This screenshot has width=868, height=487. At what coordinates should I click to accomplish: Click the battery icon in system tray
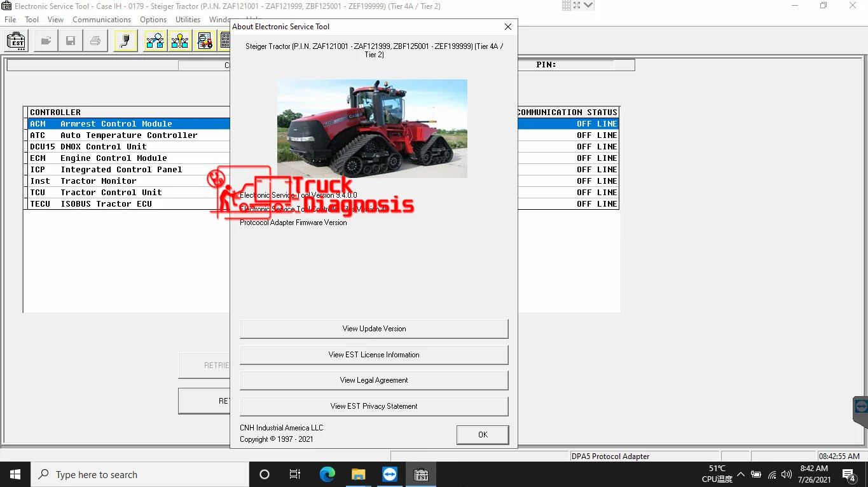coord(756,474)
